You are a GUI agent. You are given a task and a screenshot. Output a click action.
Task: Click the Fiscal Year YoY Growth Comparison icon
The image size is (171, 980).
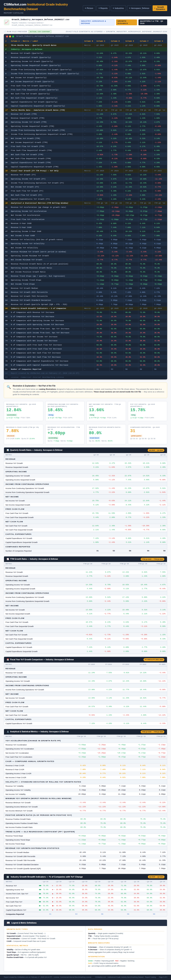tap(8, 659)
